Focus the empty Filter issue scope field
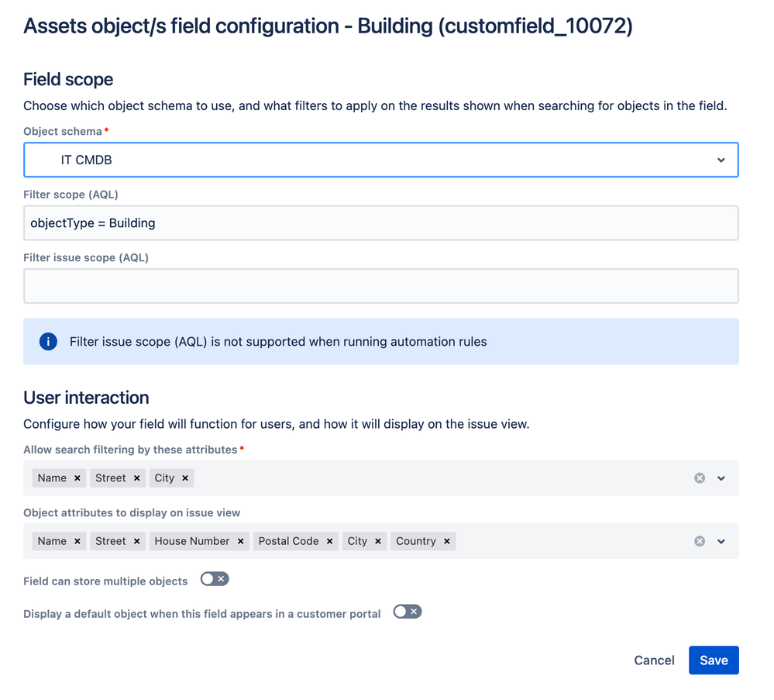Viewport: 774px width, 700px height. 381,286
